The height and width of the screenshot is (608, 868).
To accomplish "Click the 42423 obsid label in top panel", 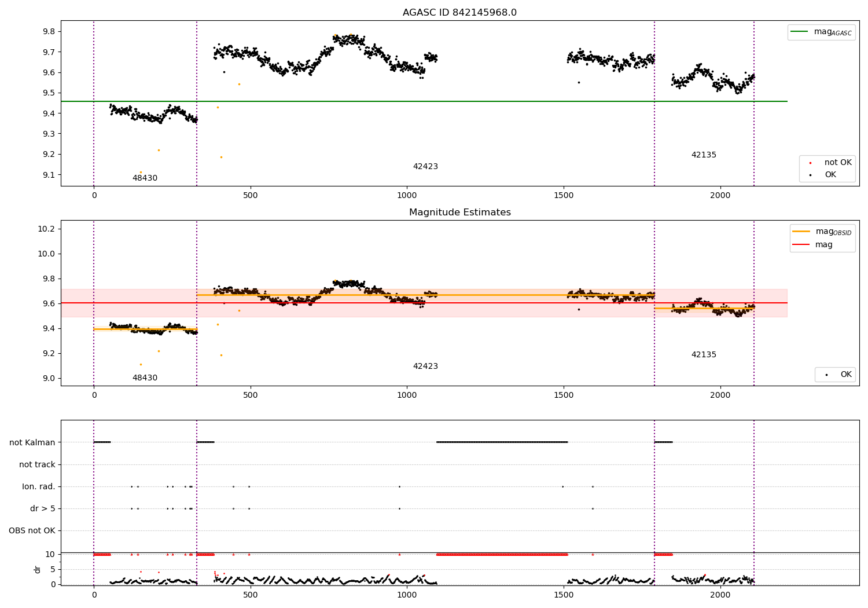I will [425, 167].
